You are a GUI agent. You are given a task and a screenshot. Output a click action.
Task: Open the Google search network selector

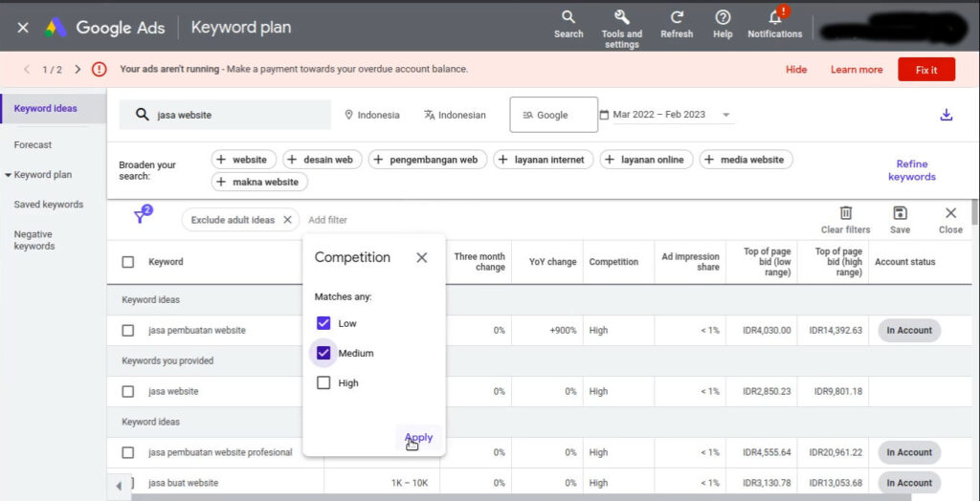click(x=554, y=115)
